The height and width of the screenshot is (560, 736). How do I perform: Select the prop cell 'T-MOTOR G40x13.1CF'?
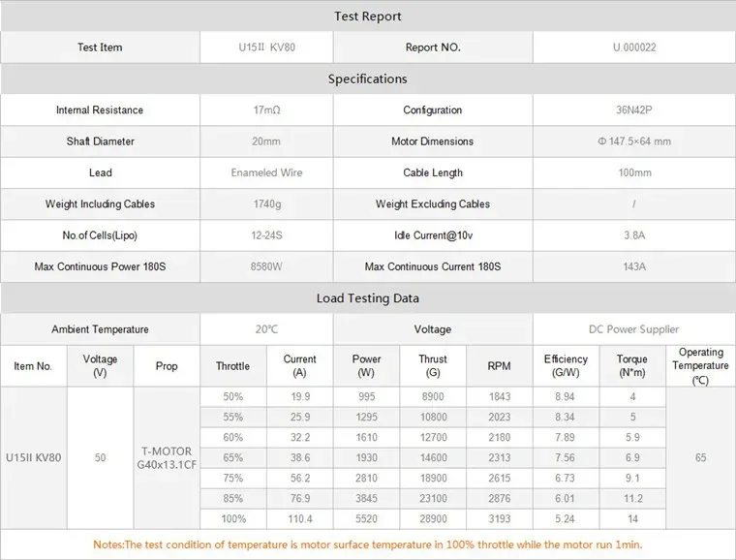(167, 457)
